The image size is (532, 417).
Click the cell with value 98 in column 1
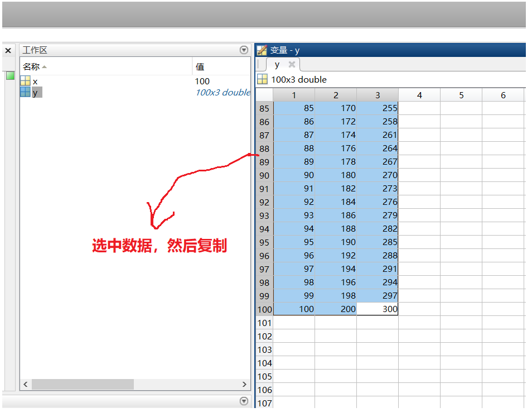[x=294, y=282]
